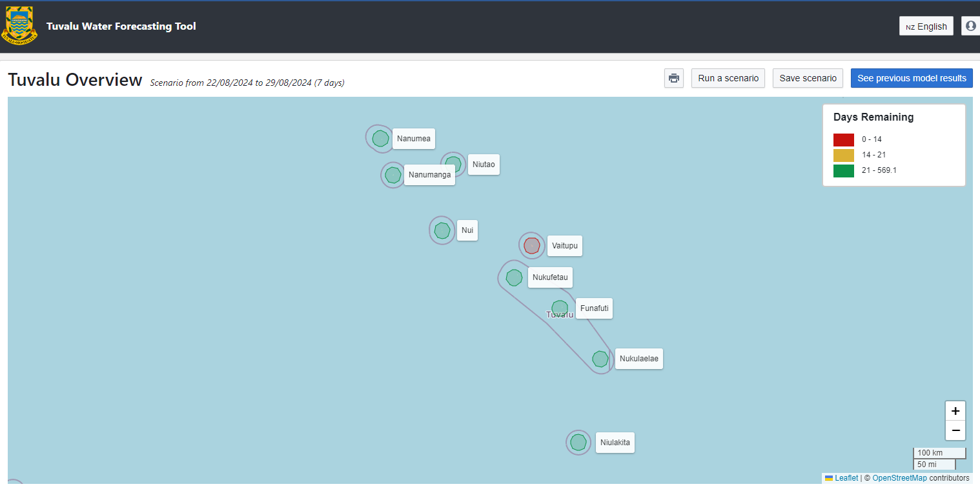This screenshot has width=980, height=491.
Task: Open the English language dropdown
Action: (x=926, y=26)
